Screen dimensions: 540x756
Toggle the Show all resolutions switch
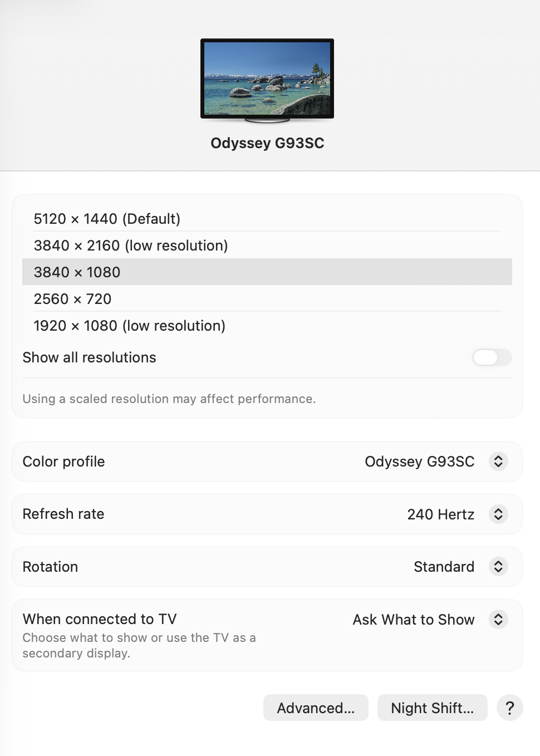pyautogui.click(x=492, y=357)
